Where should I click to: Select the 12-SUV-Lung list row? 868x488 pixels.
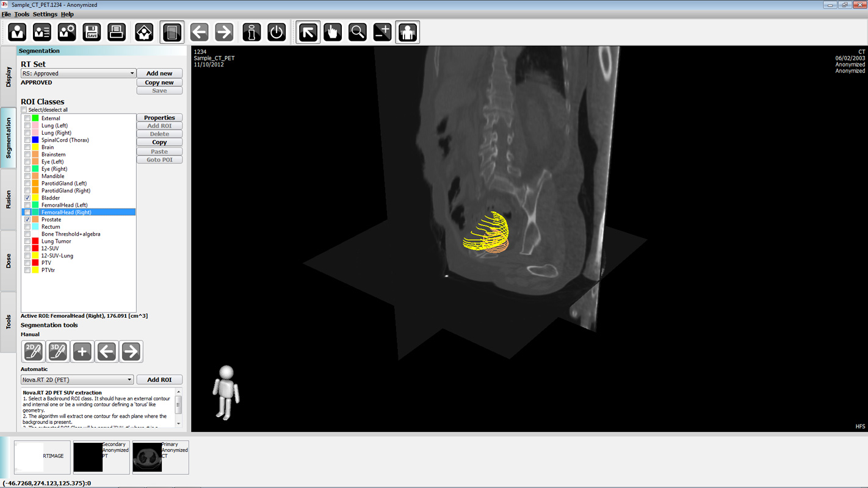79,256
